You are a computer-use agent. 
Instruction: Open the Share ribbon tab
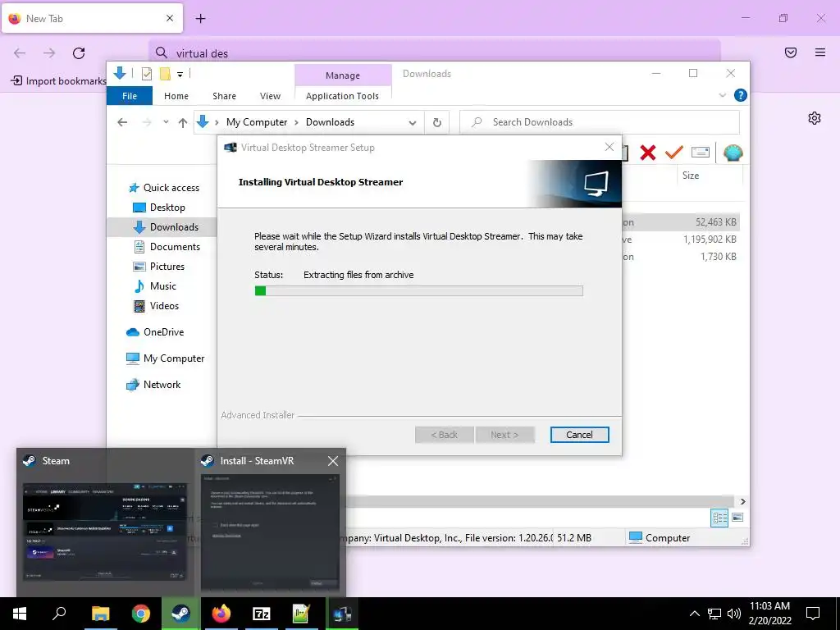click(x=224, y=96)
